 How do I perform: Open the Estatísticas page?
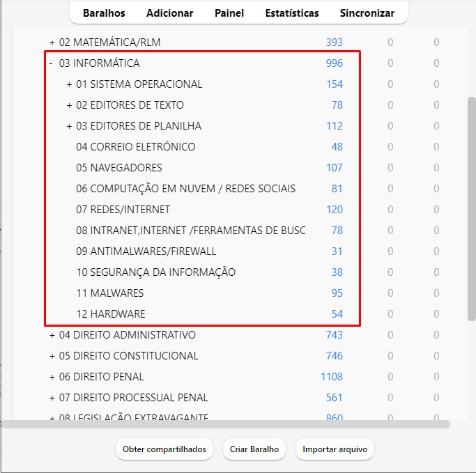[x=292, y=13]
